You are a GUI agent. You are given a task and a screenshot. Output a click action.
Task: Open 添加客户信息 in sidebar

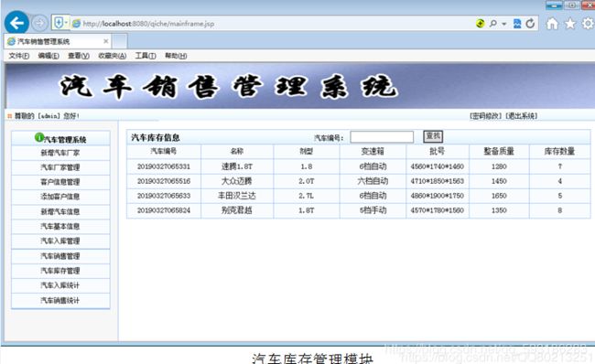coord(60,197)
